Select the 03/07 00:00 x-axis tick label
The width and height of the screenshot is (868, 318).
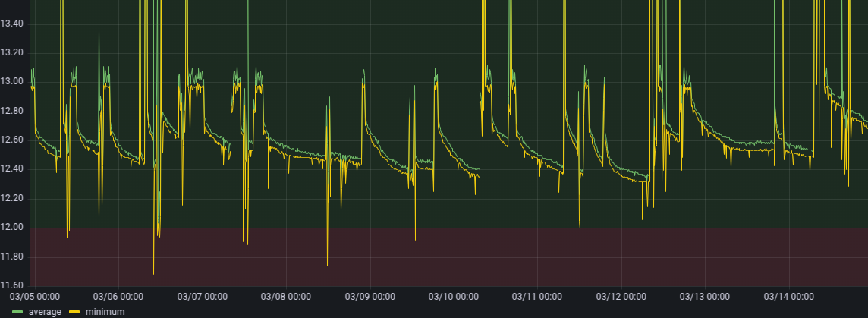[202, 296]
